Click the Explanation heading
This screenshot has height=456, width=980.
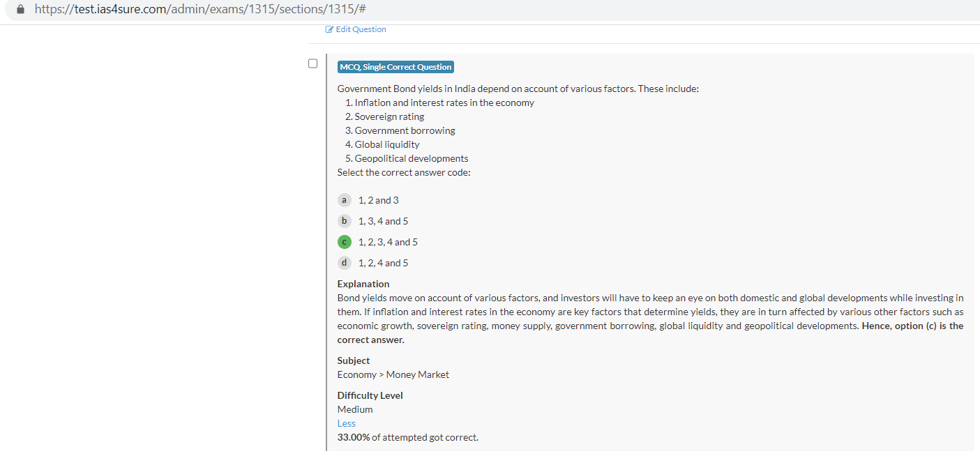[363, 284]
